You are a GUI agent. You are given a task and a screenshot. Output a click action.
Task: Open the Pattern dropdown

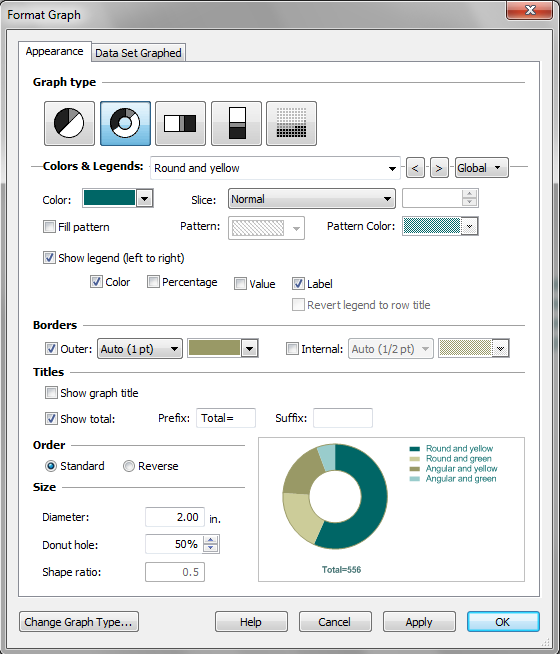coord(266,228)
